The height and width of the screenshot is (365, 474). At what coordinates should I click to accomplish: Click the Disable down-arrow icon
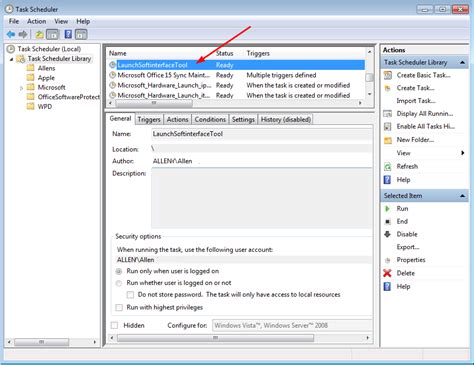point(387,234)
